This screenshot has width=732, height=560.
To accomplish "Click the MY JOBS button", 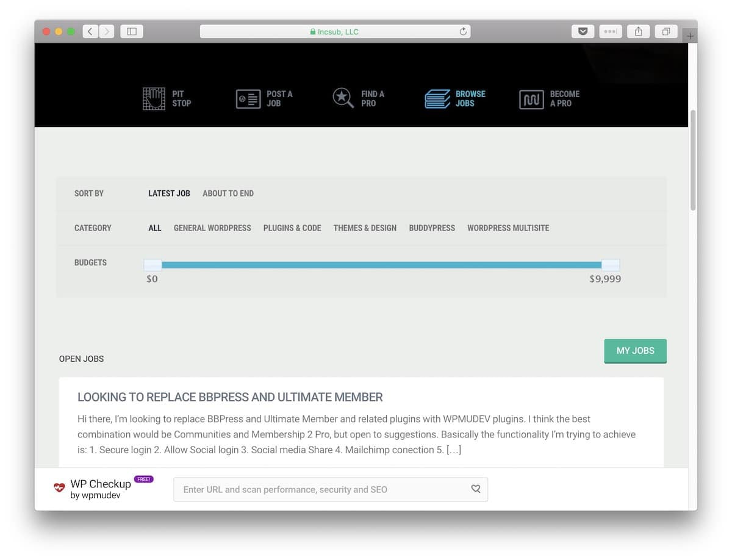I will (635, 351).
